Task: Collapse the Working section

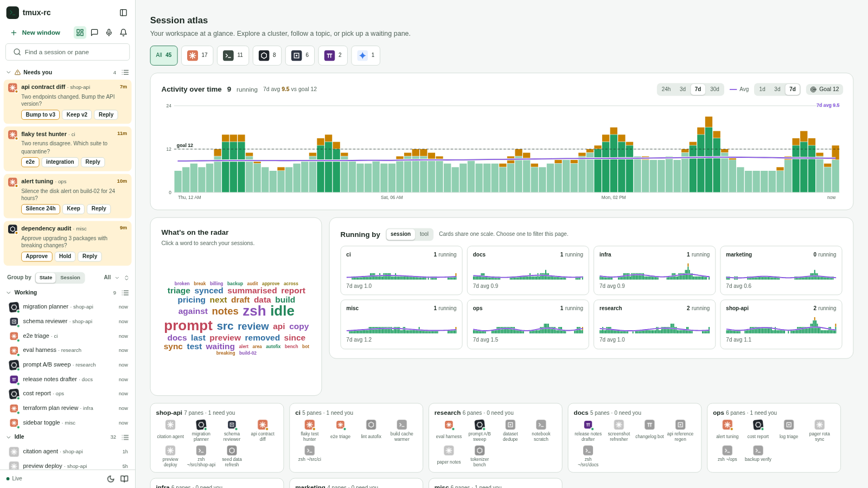Action: pos(9,293)
